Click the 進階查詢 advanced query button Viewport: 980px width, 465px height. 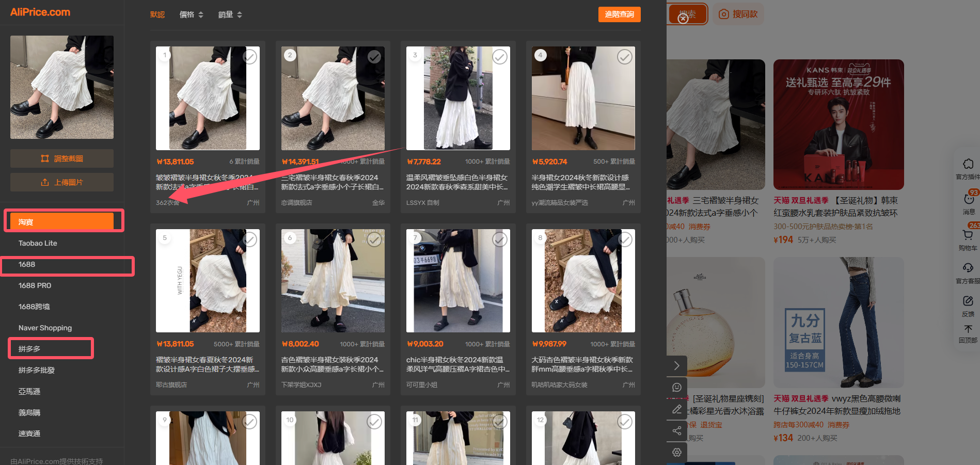point(620,14)
